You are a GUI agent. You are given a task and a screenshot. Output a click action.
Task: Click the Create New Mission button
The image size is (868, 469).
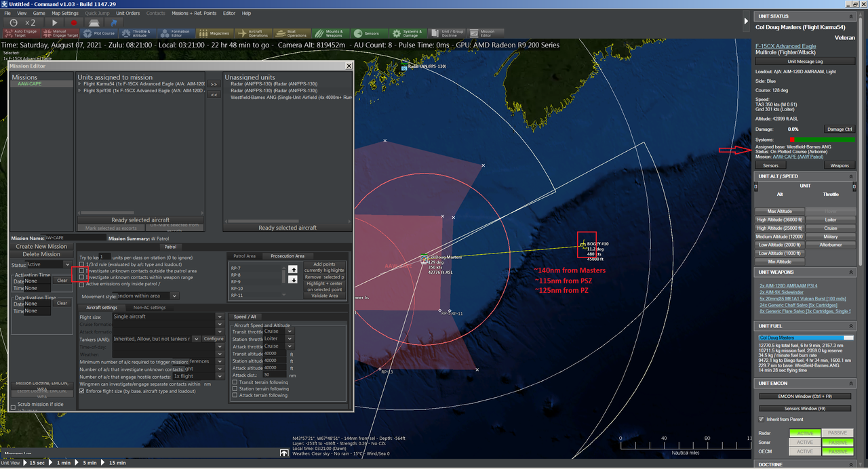41,246
